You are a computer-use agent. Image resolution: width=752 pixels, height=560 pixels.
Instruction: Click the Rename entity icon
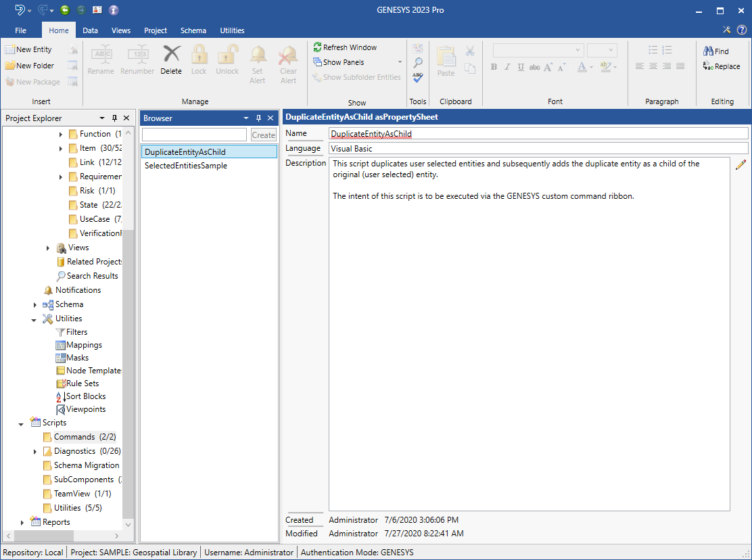tap(101, 54)
